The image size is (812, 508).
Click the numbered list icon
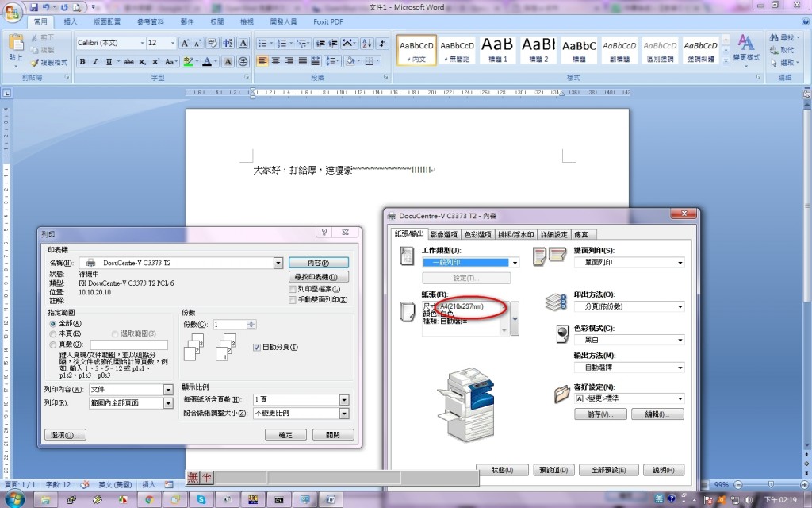point(282,44)
